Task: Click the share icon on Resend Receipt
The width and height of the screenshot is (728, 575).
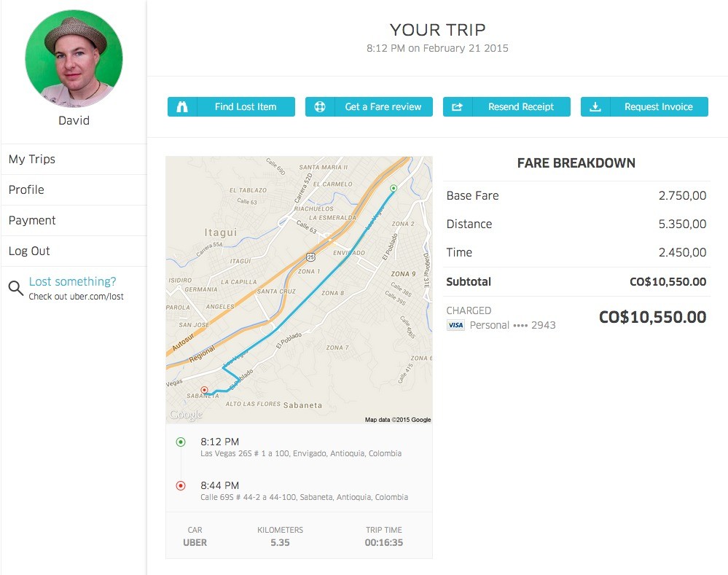Action: point(457,106)
